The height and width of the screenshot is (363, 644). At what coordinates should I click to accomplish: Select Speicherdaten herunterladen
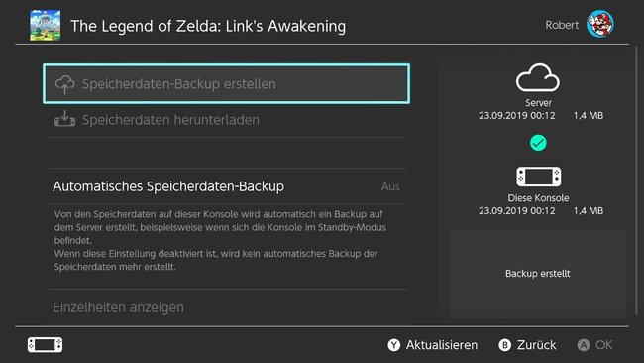(x=226, y=120)
